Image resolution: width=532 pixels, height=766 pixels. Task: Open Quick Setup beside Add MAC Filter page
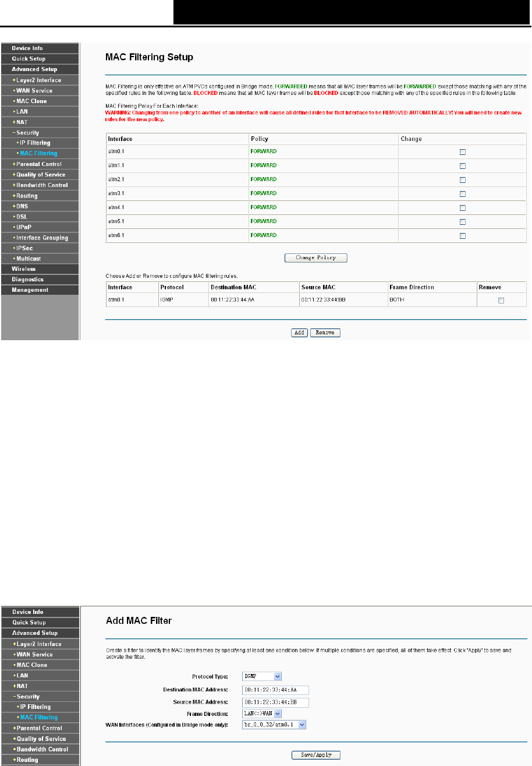pos(40,623)
